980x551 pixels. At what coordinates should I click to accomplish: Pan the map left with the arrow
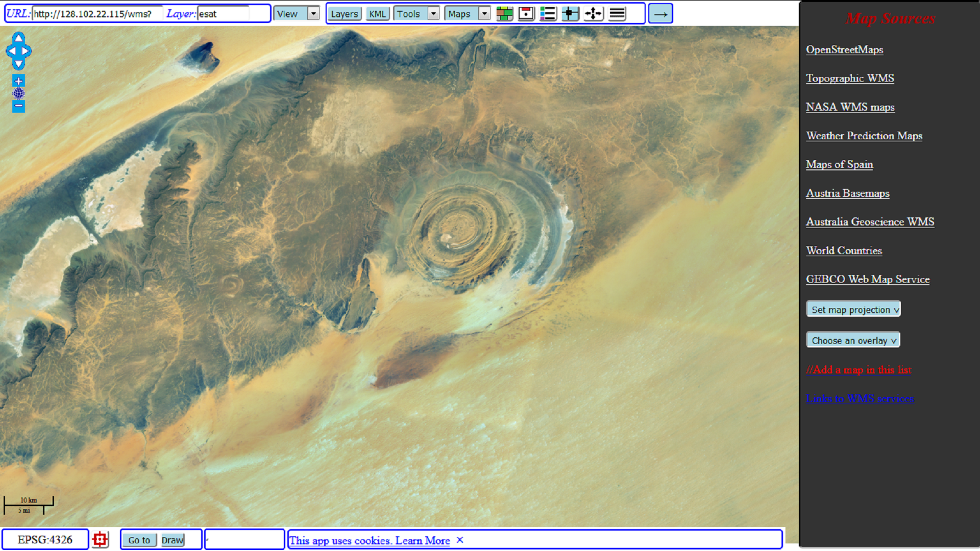pos(11,51)
